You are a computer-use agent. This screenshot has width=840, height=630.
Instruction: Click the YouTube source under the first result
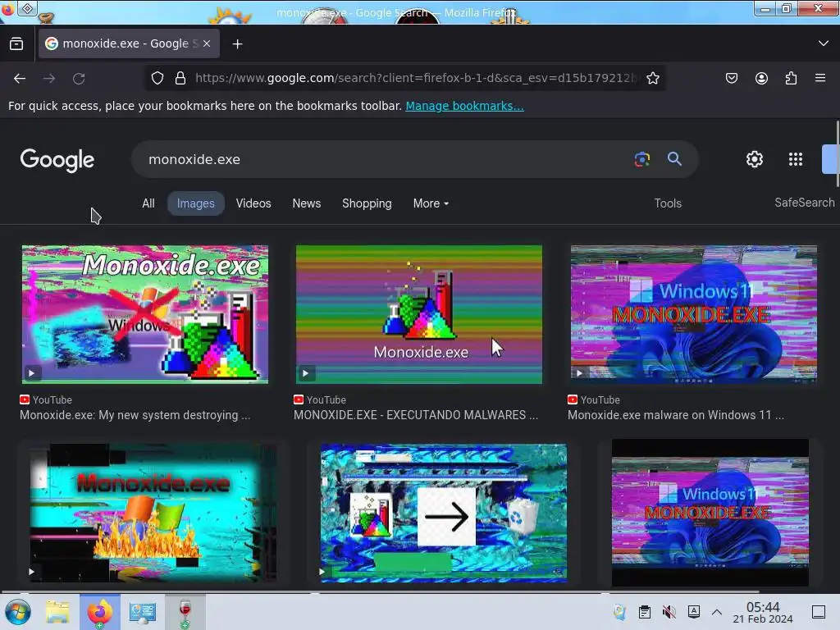[x=46, y=399]
